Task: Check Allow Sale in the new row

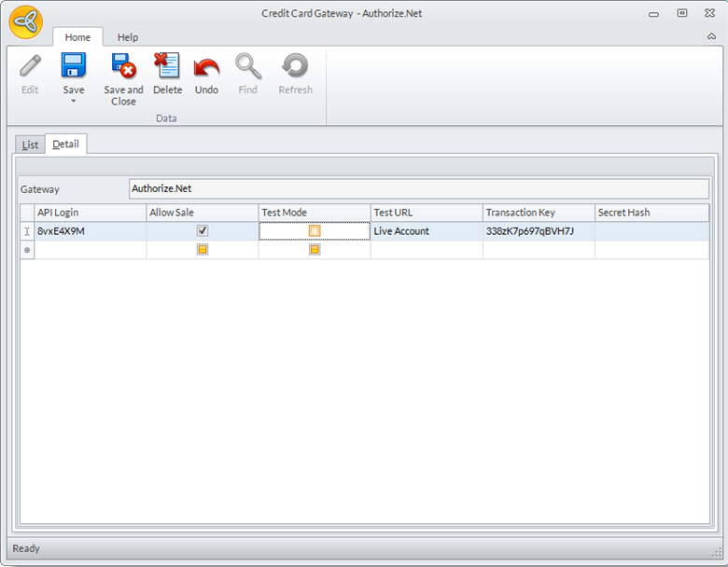Action: (x=203, y=250)
